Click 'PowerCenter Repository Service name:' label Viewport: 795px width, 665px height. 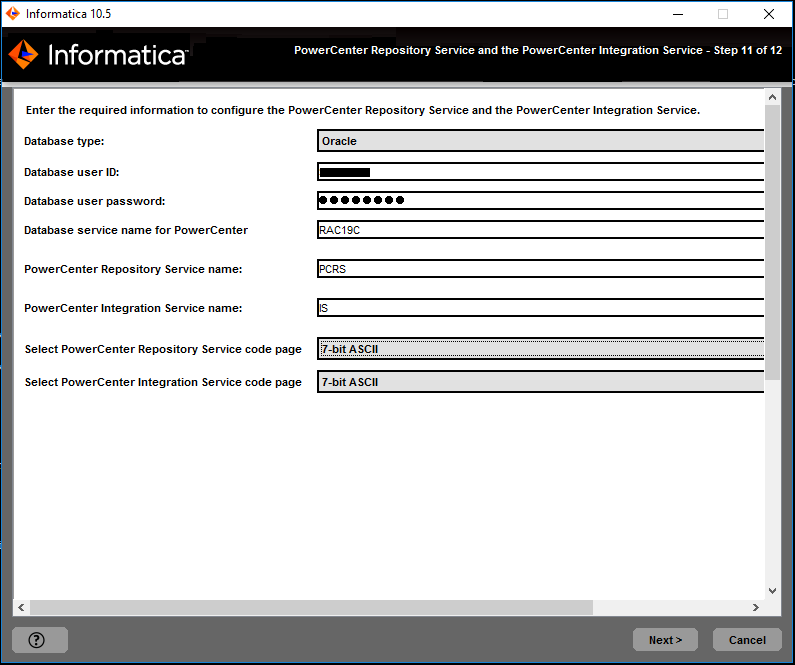click(x=133, y=269)
